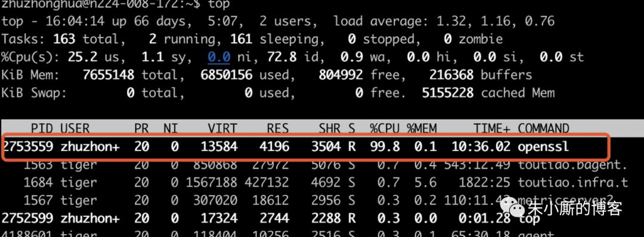The height and width of the screenshot is (237, 644).
Task: Click the 3504 SHR value for openssl
Action: 326,146
